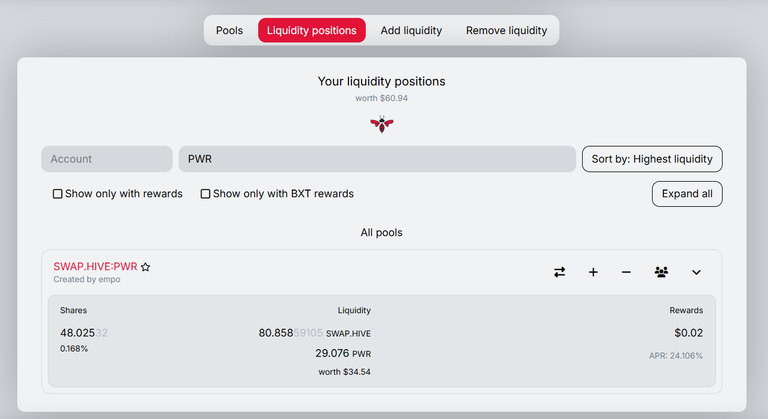This screenshot has width=768, height=419.
Task: Click the APR: 24.106% text
Action: [675, 356]
